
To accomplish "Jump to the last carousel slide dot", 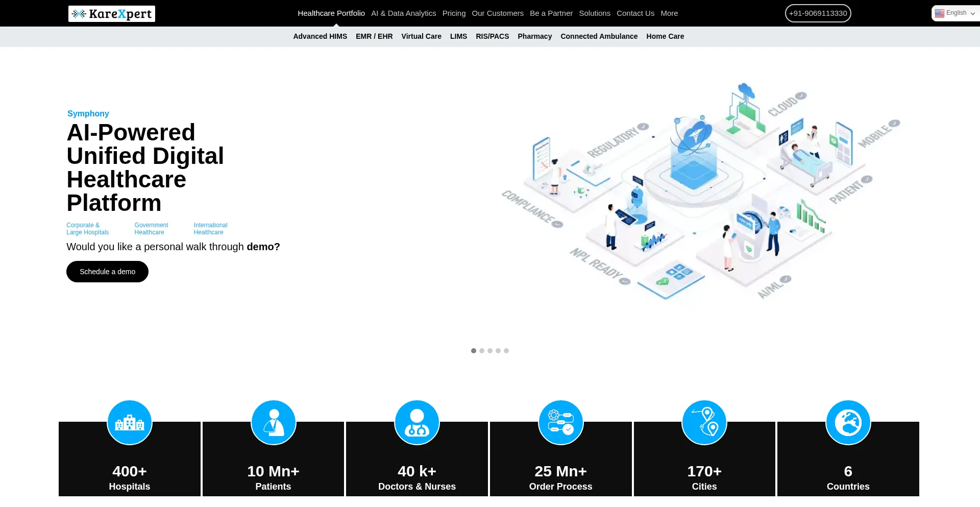I will [506, 351].
